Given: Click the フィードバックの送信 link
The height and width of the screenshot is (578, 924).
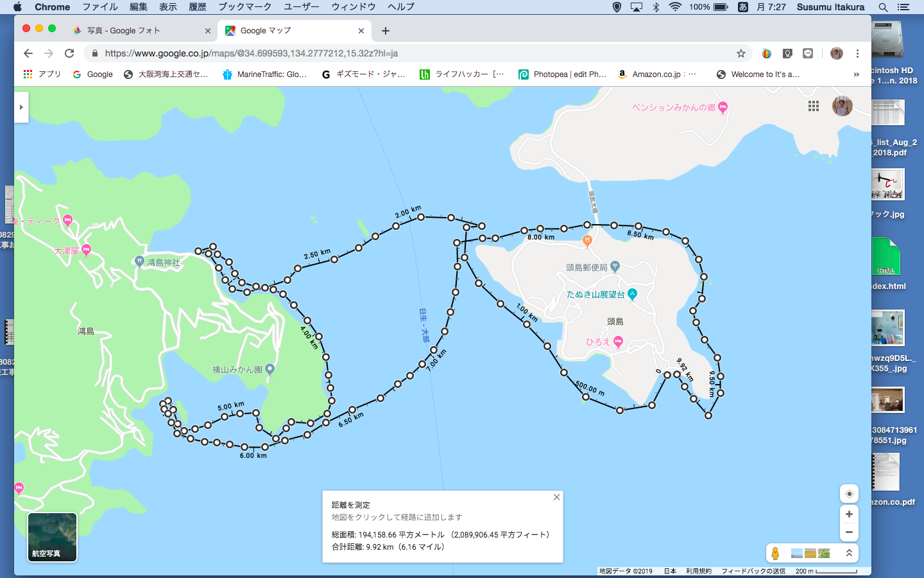Looking at the screenshot, I should click(x=753, y=571).
